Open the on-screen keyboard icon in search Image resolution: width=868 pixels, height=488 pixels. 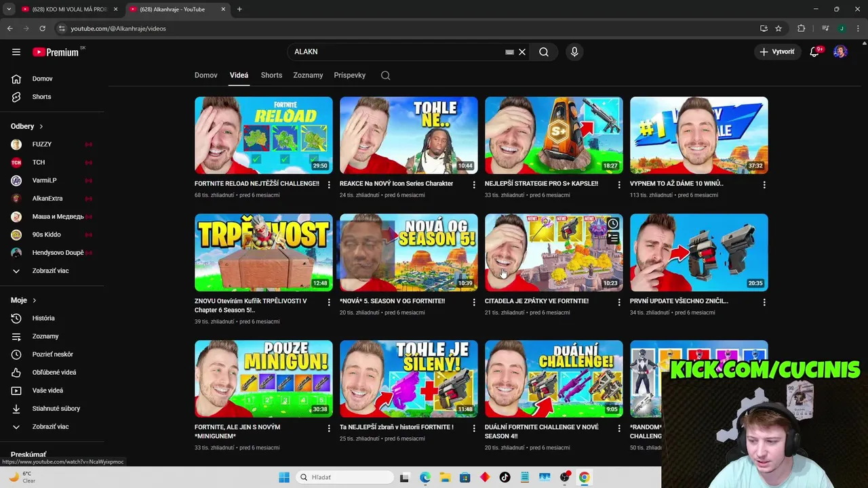[x=509, y=52]
